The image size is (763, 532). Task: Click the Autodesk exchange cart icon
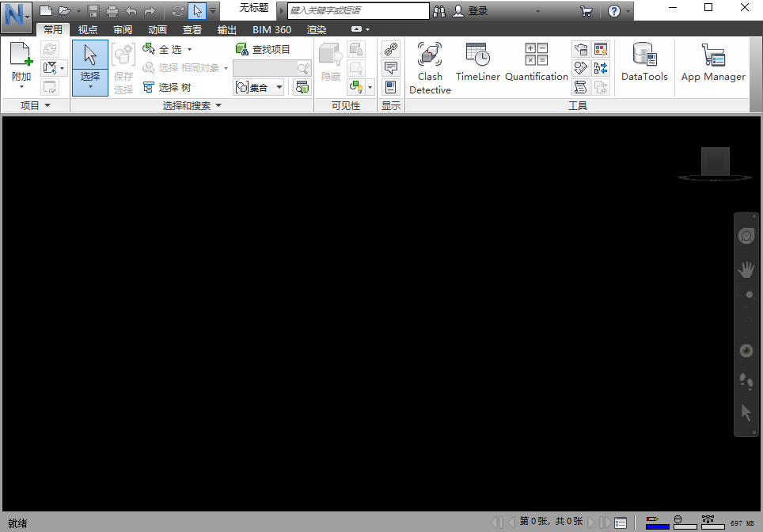(586, 11)
